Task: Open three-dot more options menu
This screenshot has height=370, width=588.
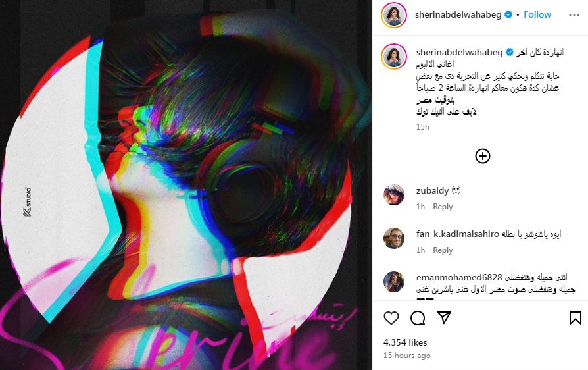Action: pos(574,15)
